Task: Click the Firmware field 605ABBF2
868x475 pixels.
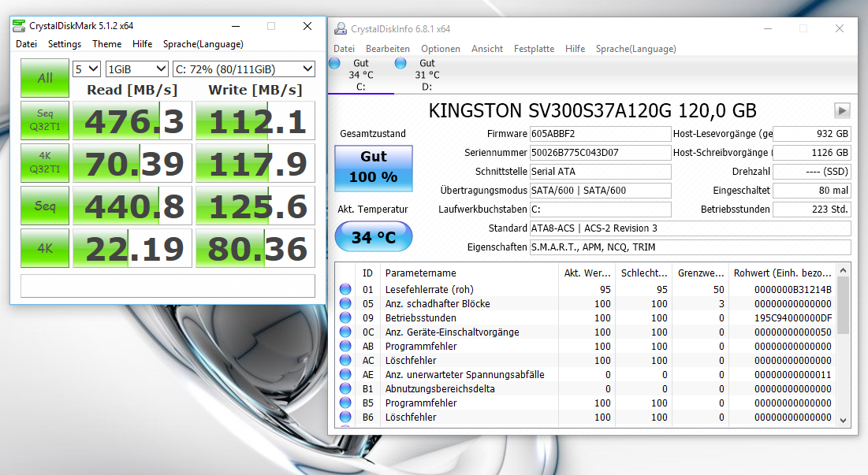Action: click(x=601, y=134)
